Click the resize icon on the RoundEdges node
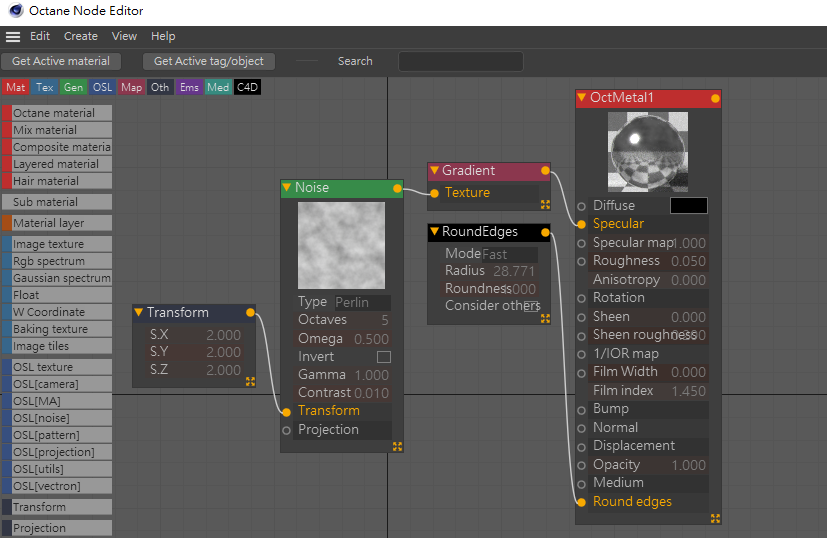The image size is (827, 538). (x=545, y=319)
